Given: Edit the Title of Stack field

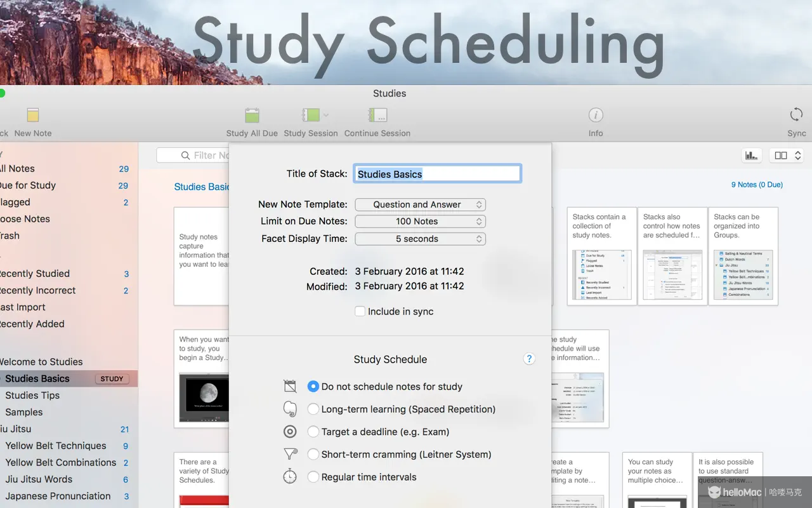Looking at the screenshot, I should click(x=437, y=174).
